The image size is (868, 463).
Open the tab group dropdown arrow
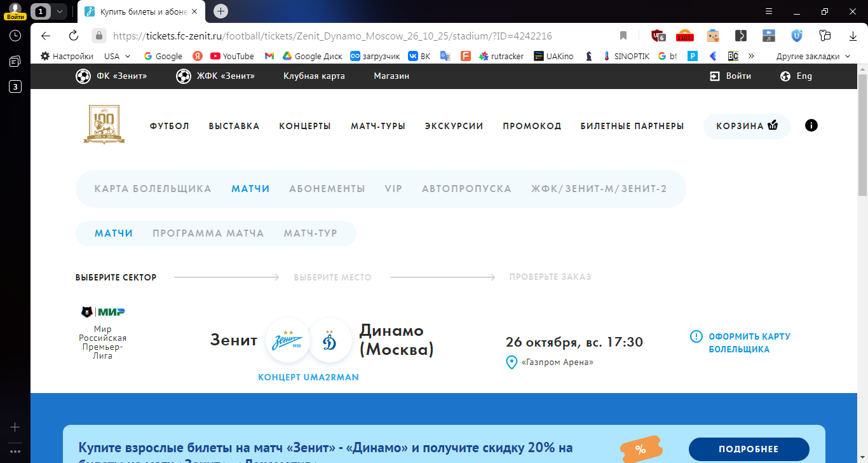tap(59, 11)
